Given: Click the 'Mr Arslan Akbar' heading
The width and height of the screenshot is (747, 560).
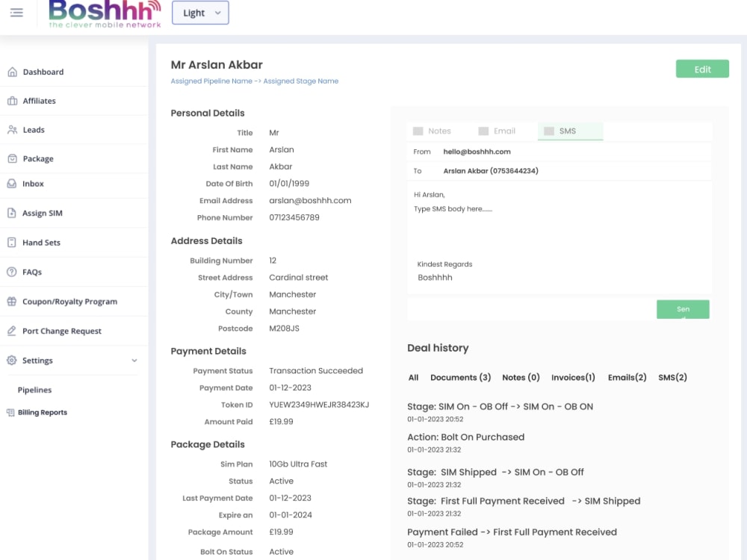Looking at the screenshot, I should click(217, 65).
